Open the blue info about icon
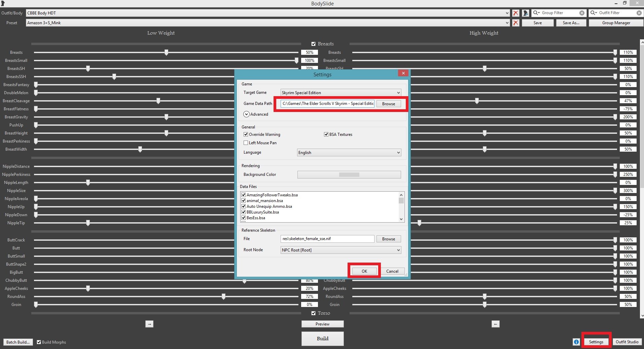This screenshot has width=644, height=349. pos(576,342)
